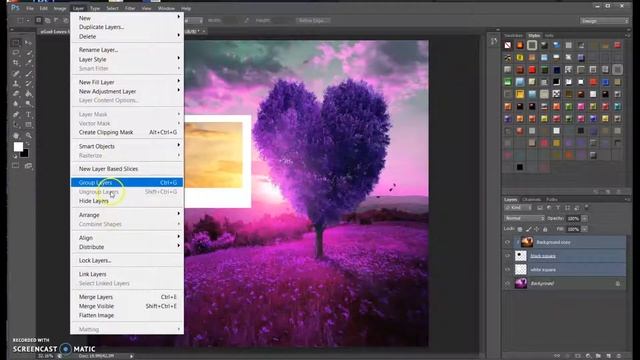This screenshot has height=360, width=640.
Task: Click the link layers icon below Layers panel
Action: pos(557,356)
